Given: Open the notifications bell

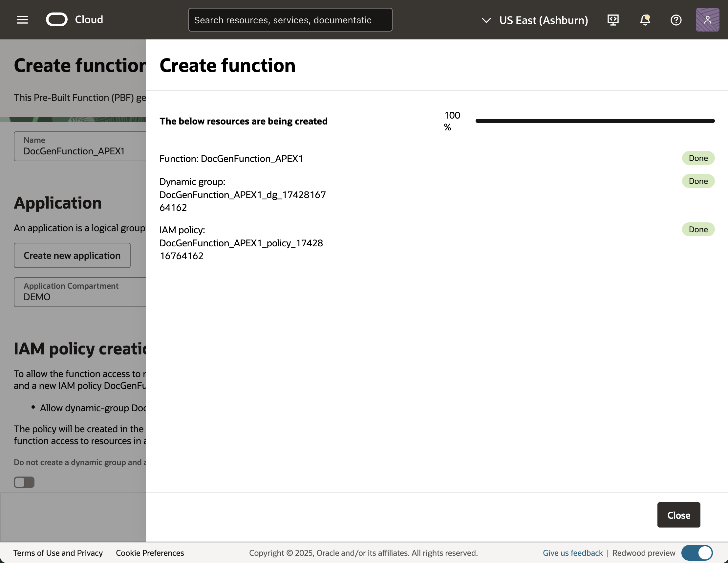Looking at the screenshot, I should click(x=645, y=20).
